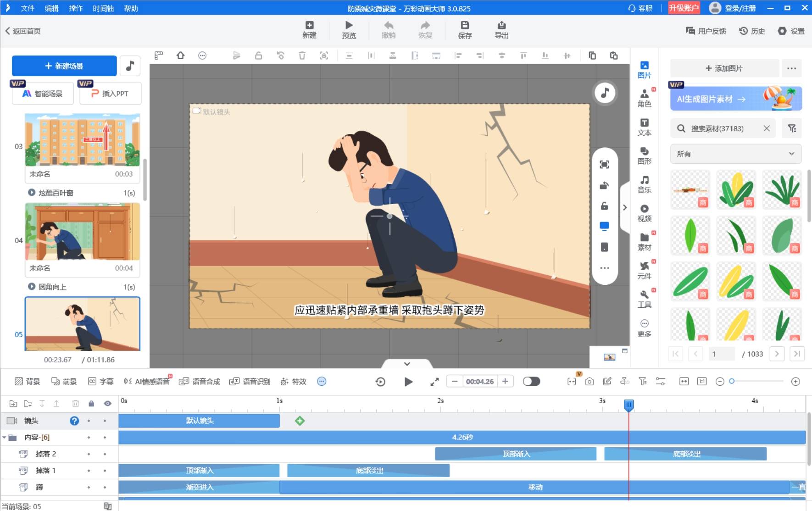812x511 pixels.
Task: Click the delete trash icon in canvas toolbar
Action: coord(302,56)
